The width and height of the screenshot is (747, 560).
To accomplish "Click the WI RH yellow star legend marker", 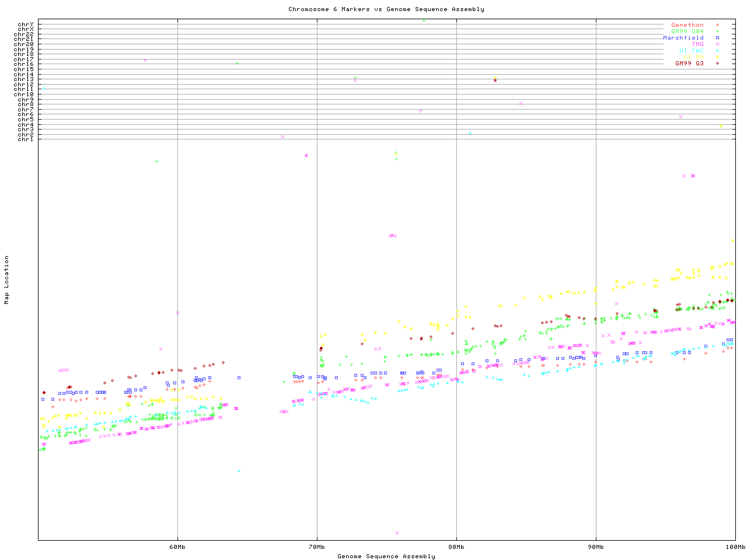I will pos(717,57).
